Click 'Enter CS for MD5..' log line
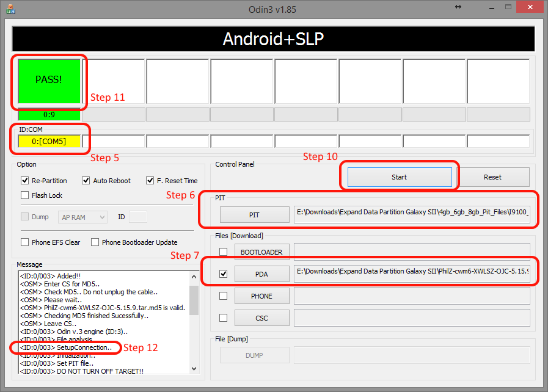The height and width of the screenshot is (392, 548). click(60, 284)
